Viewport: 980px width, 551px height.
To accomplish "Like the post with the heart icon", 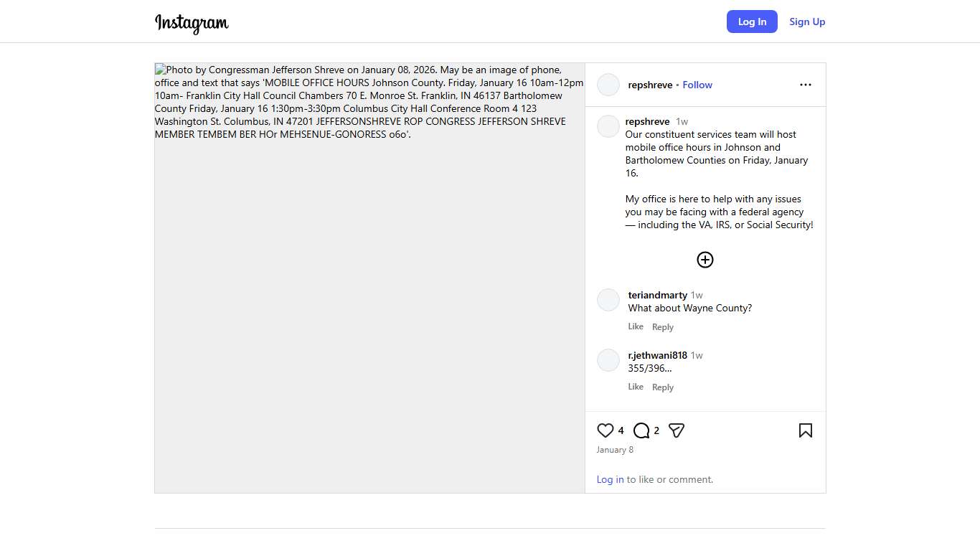I will (x=606, y=430).
